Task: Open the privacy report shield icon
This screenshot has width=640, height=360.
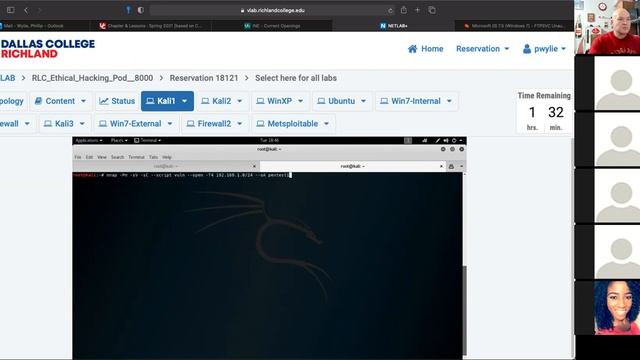Action: pyautogui.click(x=140, y=10)
